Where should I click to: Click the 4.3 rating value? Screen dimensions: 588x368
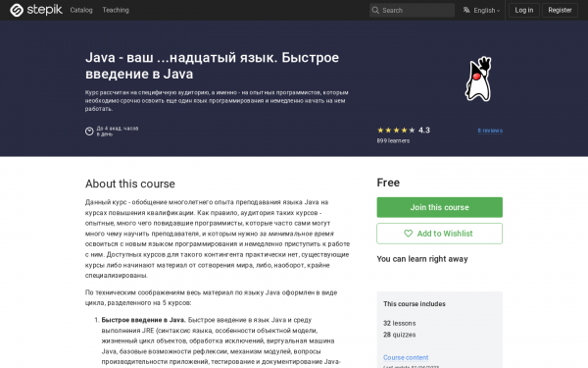click(424, 131)
